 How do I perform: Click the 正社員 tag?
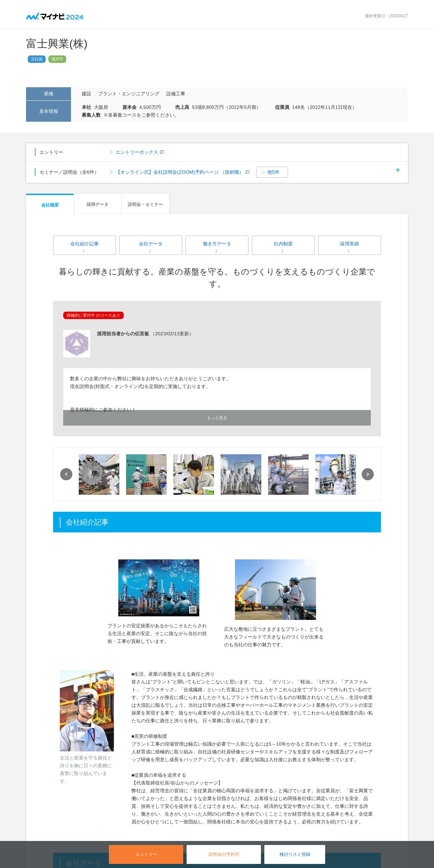(37, 59)
